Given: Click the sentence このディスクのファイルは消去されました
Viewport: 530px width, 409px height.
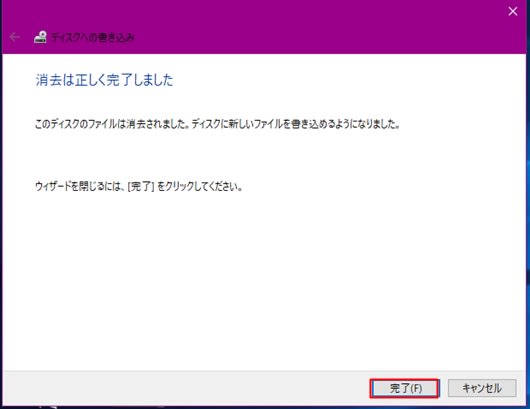Looking at the screenshot, I should tap(112, 124).
